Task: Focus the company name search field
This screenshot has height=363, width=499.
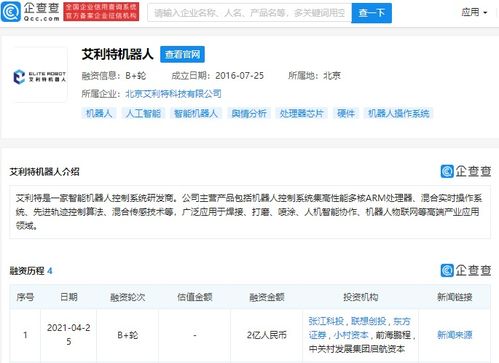Action: coord(249,13)
